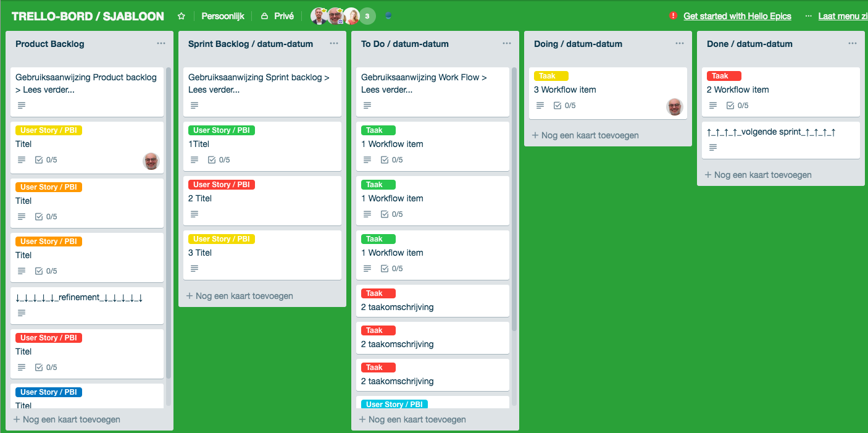Open the Done list actions ellipsis

click(853, 44)
